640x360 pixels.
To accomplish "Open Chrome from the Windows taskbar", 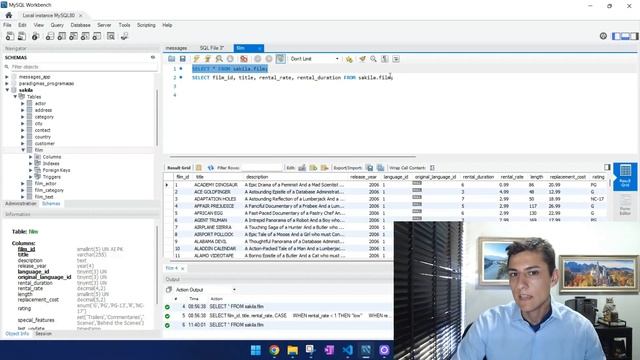I will click(x=274, y=350).
